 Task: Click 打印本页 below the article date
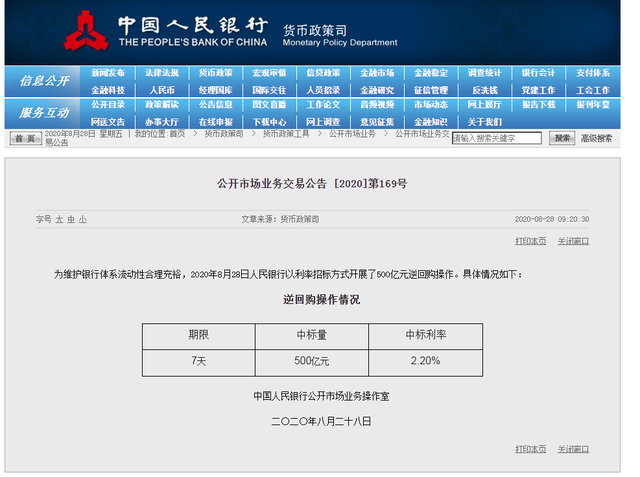pyautogui.click(x=531, y=449)
